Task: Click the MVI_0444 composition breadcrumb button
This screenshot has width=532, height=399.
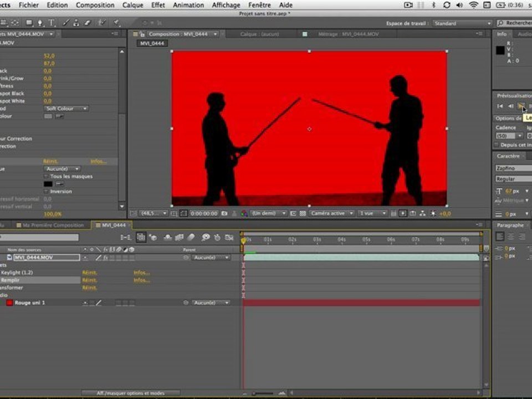Action: pyautogui.click(x=152, y=43)
